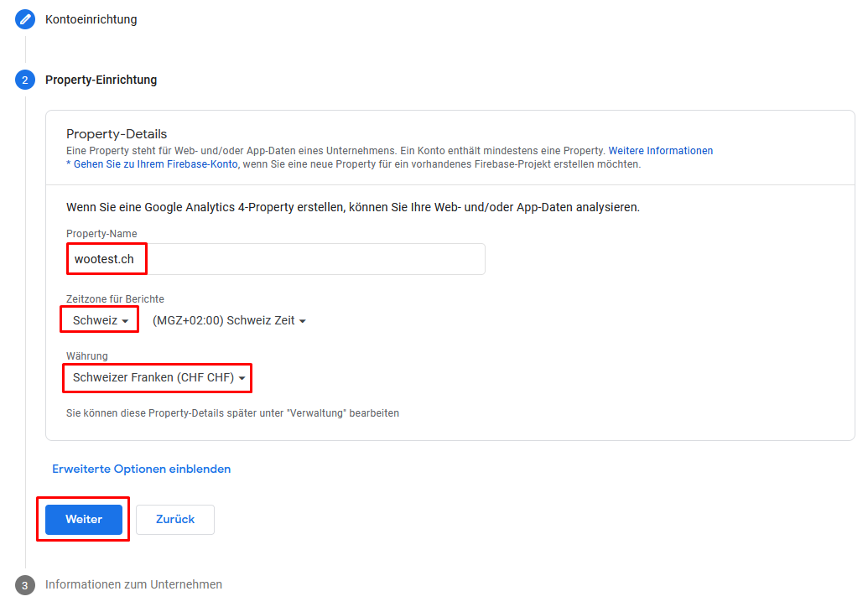Image resolution: width=868 pixels, height=612 pixels.
Task: Click the Property-Details heading
Action: tap(117, 134)
